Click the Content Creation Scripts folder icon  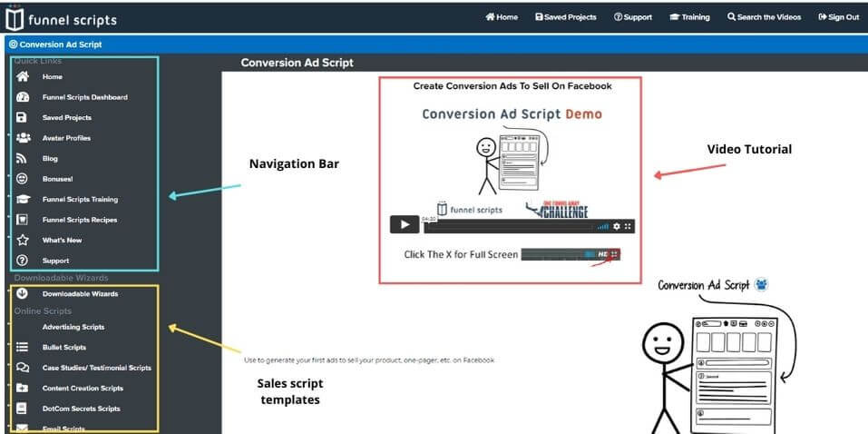pyautogui.click(x=22, y=388)
